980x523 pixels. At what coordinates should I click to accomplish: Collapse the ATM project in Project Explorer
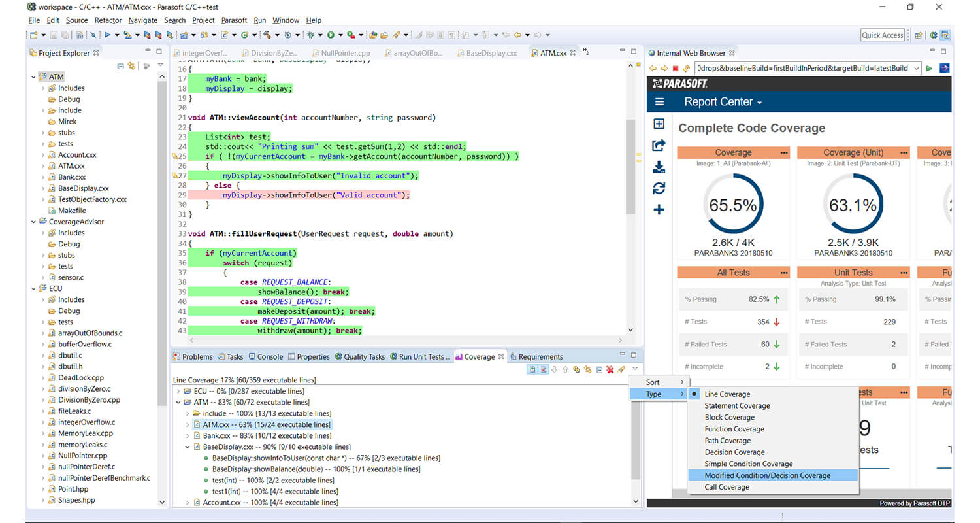point(33,77)
